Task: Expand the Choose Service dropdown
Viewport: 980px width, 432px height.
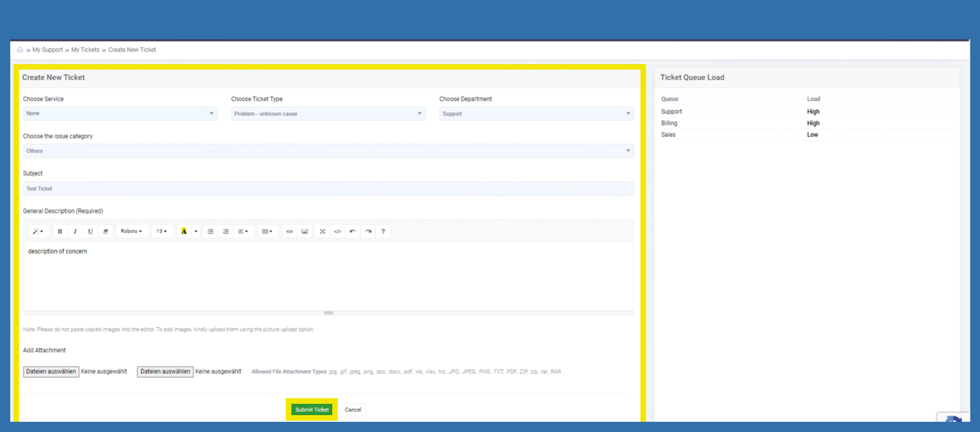Action: click(x=120, y=113)
